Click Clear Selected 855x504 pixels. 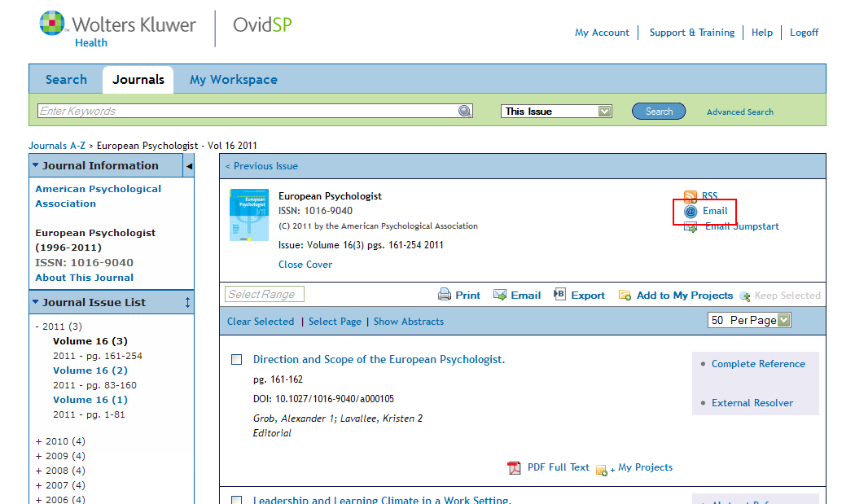(x=261, y=322)
